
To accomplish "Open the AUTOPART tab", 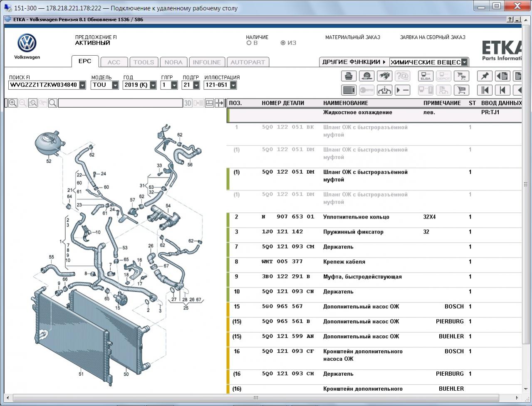I will coord(248,62).
